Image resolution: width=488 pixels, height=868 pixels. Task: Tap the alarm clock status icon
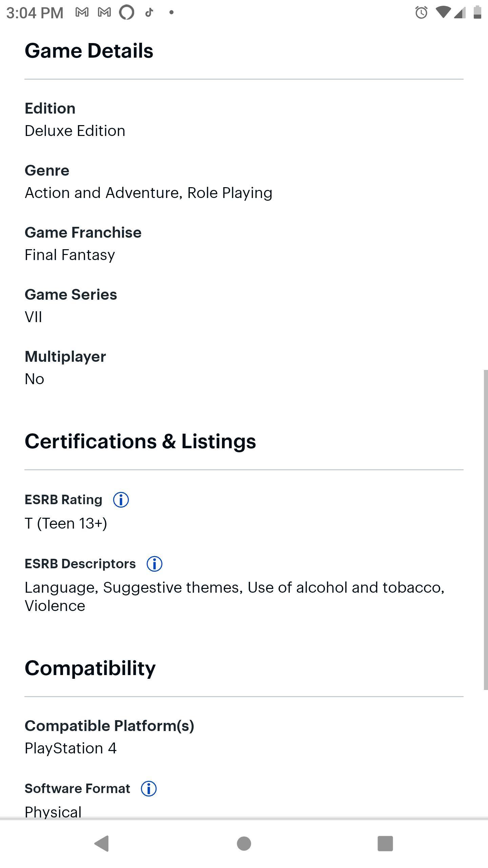coord(421,13)
